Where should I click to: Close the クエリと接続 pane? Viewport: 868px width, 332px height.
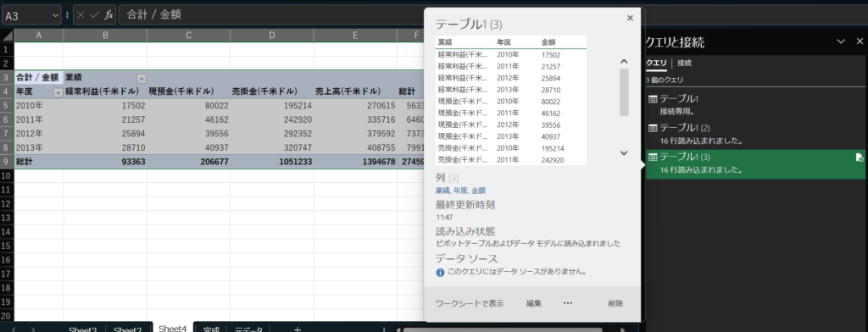click(860, 41)
